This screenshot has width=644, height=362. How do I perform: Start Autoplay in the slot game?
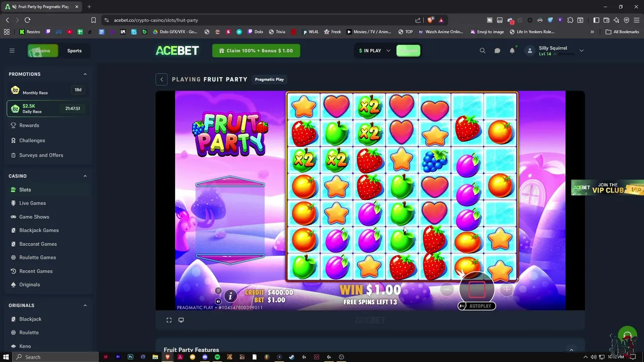point(476,306)
